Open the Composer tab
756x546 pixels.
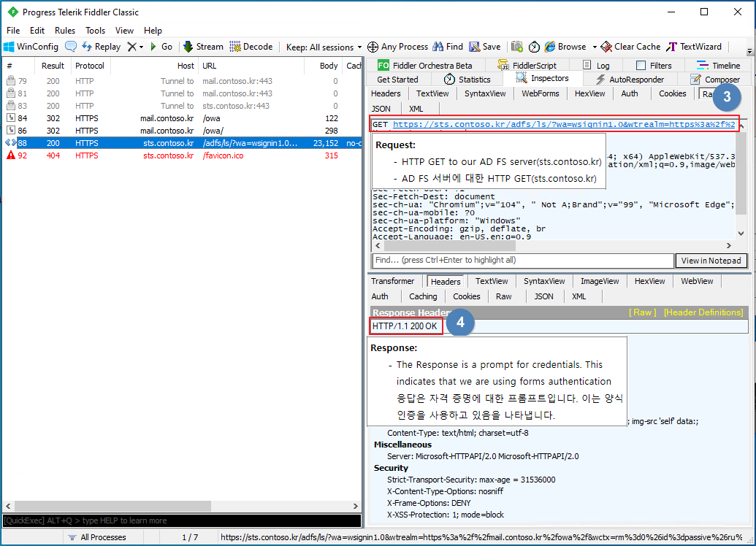715,80
